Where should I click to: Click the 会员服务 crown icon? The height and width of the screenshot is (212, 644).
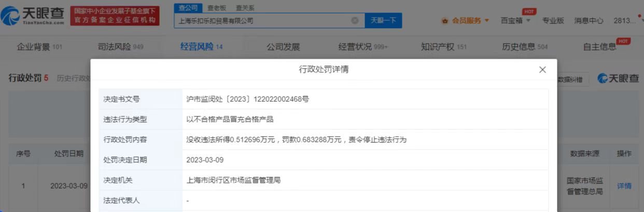(445, 21)
